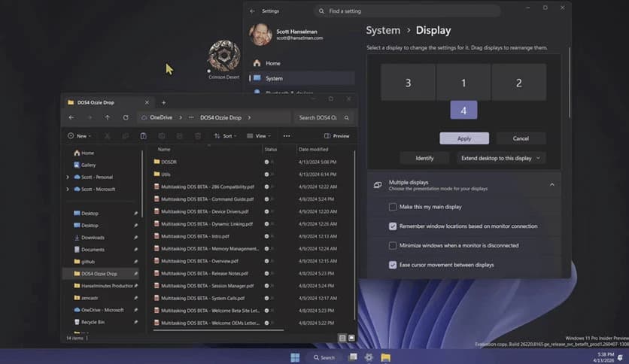The image size is (629, 364).
Task: Refresh the DOS4 Ozzie Drop folder
Action: pyautogui.click(x=126, y=117)
